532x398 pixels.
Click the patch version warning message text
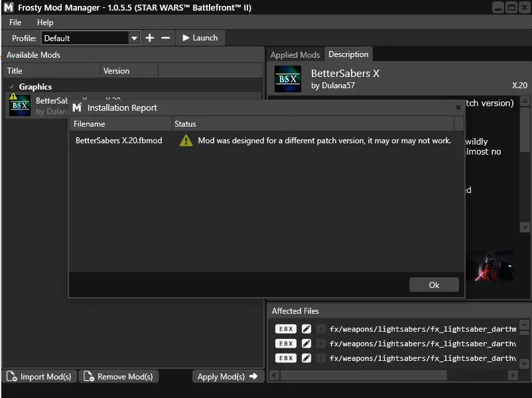pyautogui.click(x=324, y=141)
